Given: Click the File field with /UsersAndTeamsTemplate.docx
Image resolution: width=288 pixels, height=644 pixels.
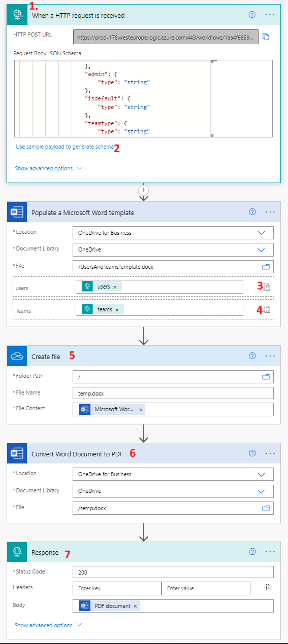Looking at the screenshot, I should point(173,267).
